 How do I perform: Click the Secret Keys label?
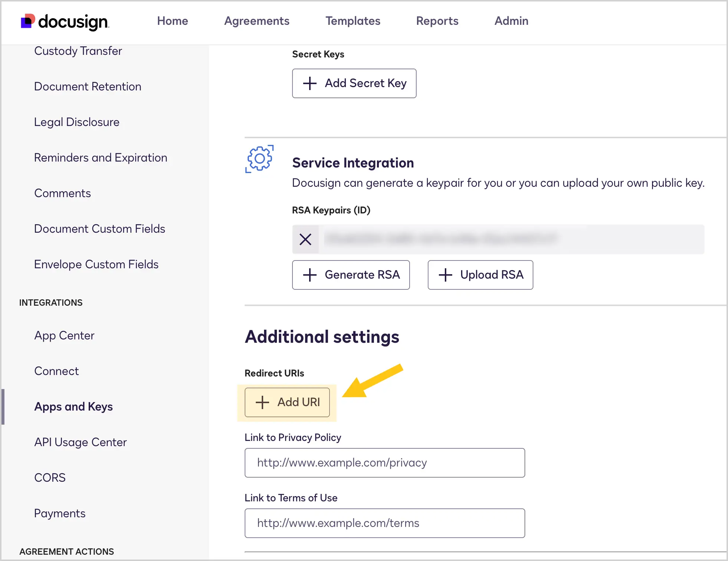(x=318, y=54)
